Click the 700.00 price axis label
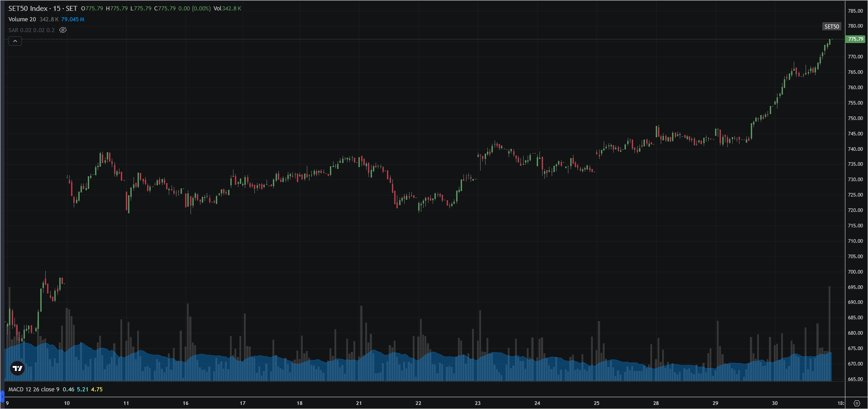This screenshot has height=409, width=868. coord(855,272)
